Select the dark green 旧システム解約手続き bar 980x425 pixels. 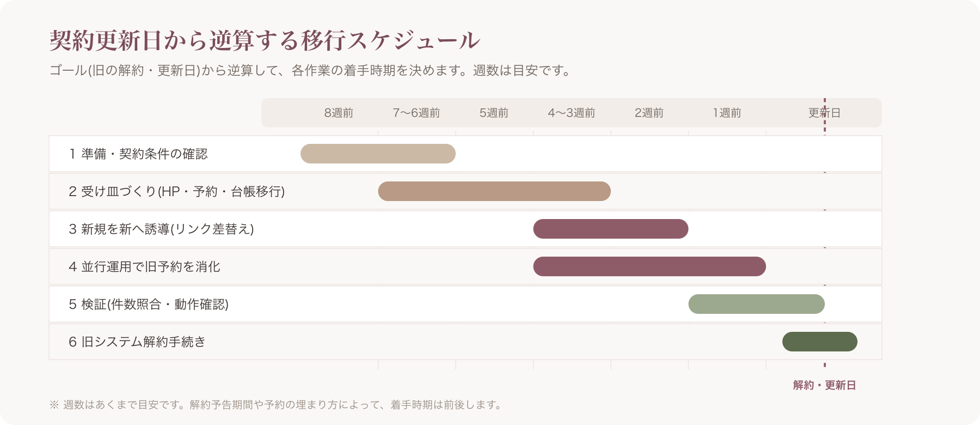(820, 342)
